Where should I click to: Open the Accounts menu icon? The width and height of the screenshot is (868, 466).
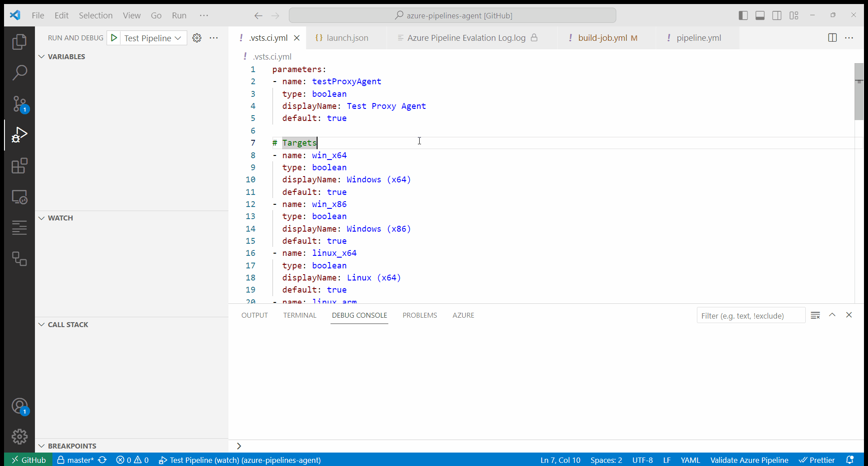pyautogui.click(x=19, y=406)
